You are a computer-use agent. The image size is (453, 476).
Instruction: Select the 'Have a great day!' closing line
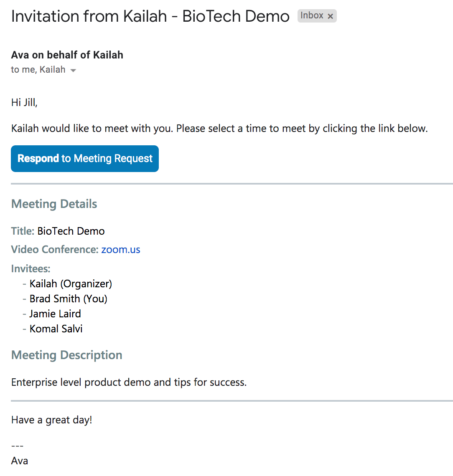click(x=51, y=420)
